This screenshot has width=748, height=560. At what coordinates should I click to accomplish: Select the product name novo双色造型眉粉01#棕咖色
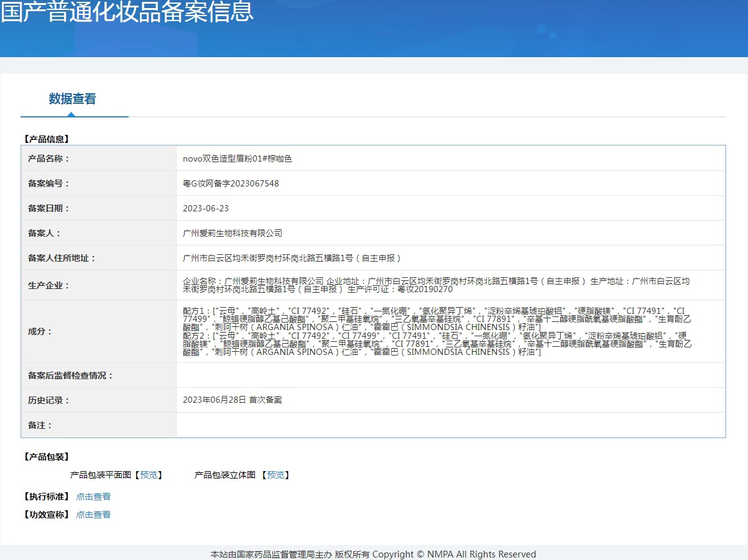click(x=238, y=158)
